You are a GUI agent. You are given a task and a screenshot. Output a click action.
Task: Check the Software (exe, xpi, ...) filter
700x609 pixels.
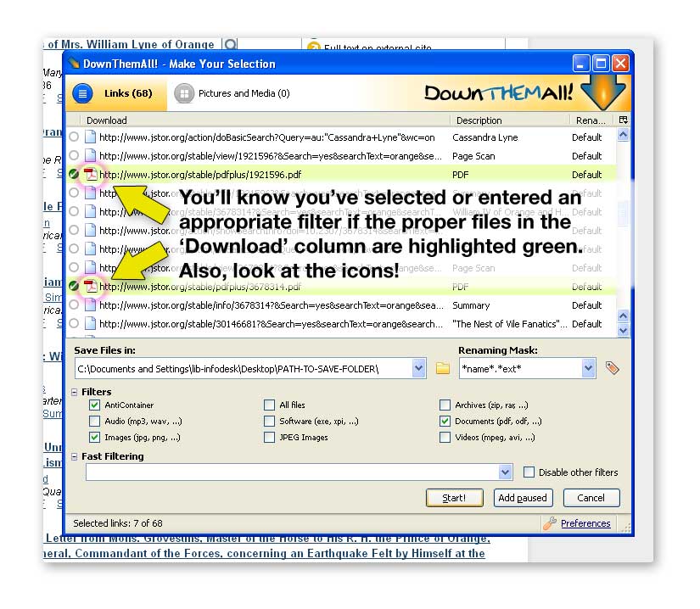point(269,422)
